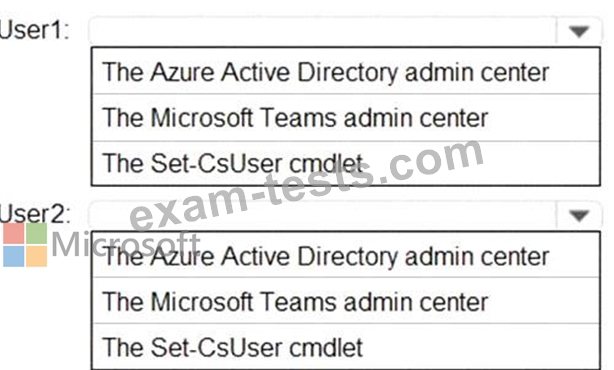Click the red square of Microsoft logo

[x=14, y=234]
